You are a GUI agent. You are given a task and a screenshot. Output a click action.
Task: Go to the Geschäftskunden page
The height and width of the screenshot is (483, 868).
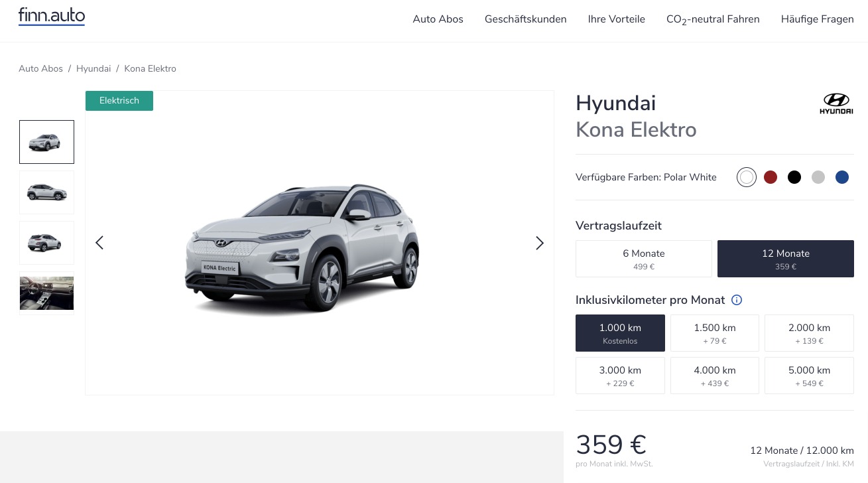pos(526,19)
